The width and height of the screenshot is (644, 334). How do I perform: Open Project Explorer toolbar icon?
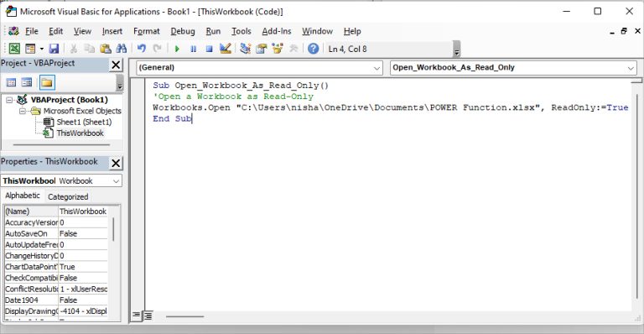246,49
